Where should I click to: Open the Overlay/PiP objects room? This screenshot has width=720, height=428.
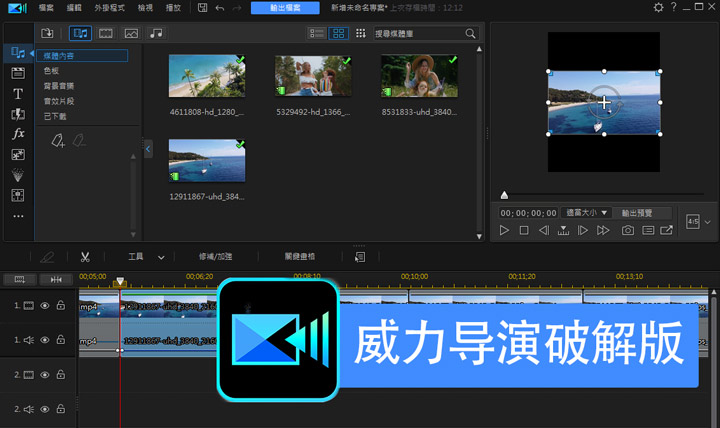point(18,155)
